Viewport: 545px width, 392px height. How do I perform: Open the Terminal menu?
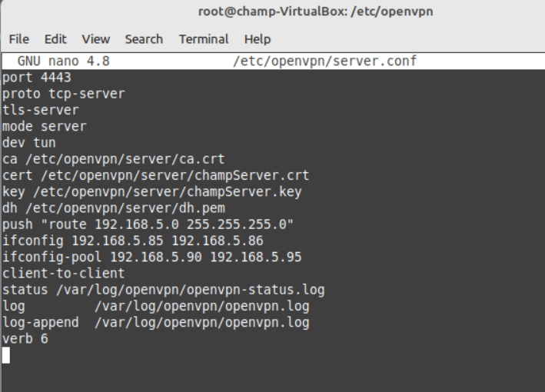coord(204,39)
